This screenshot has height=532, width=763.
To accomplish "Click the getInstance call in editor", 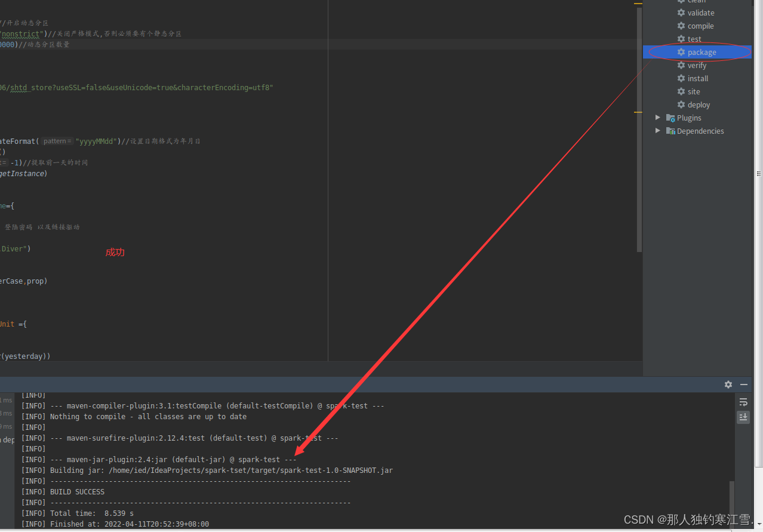I will (22, 174).
